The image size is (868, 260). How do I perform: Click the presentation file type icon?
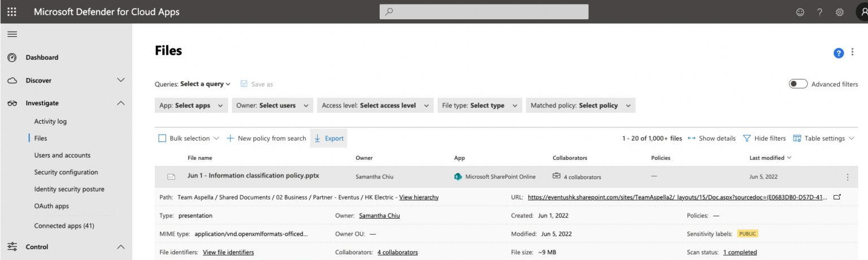point(171,177)
